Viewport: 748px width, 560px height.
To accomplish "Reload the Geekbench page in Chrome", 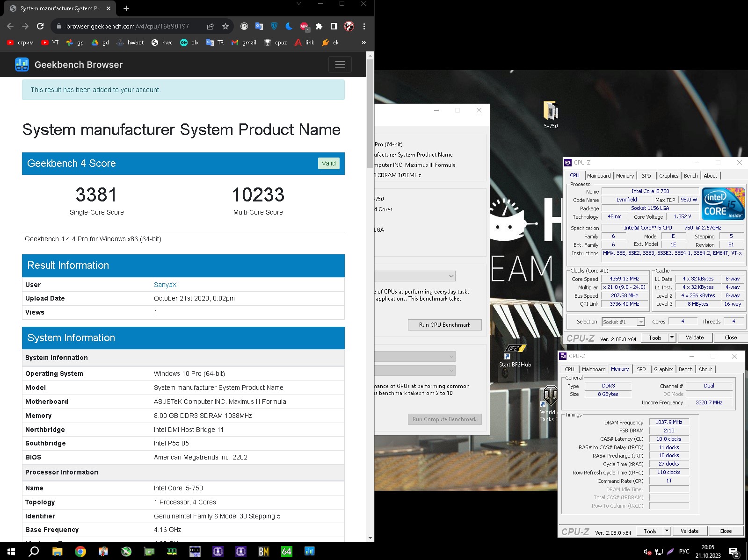I will point(40,26).
